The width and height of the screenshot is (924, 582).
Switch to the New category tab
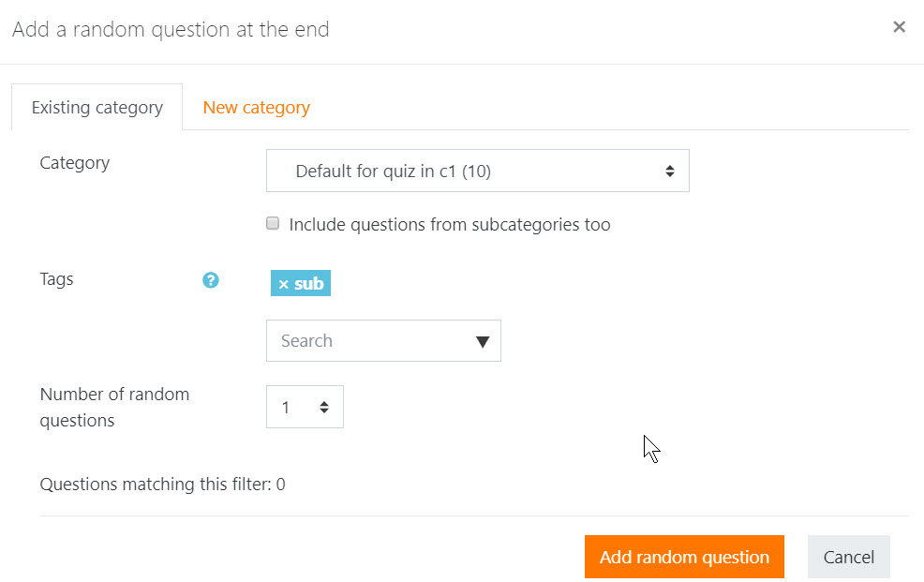[257, 108]
